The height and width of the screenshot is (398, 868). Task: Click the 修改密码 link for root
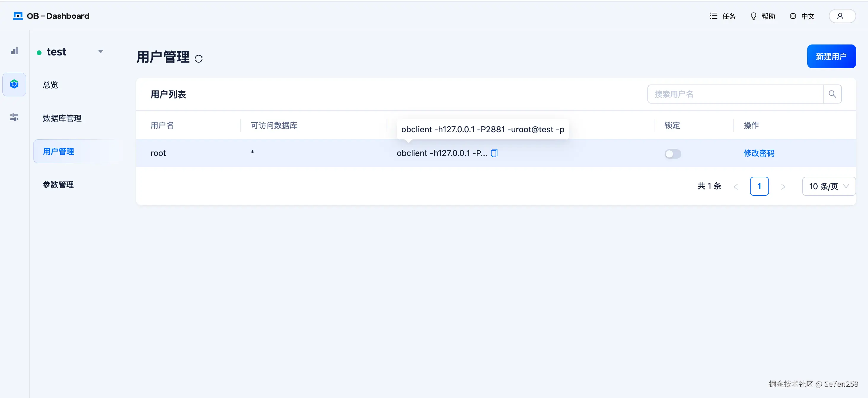coord(759,153)
